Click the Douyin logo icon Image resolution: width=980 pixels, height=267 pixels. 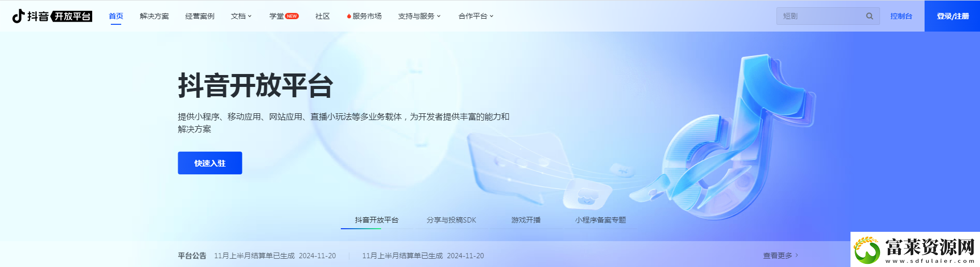pos(19,16)
